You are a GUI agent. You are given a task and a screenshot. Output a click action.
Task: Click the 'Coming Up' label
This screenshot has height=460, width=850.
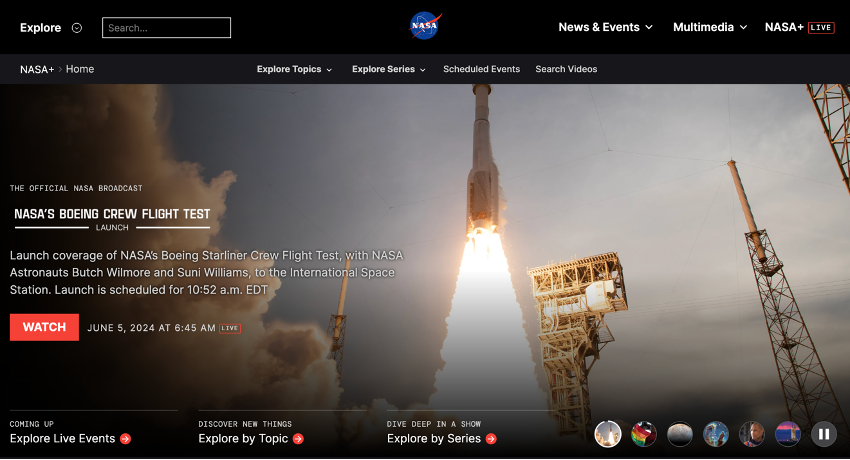point(31,424)
